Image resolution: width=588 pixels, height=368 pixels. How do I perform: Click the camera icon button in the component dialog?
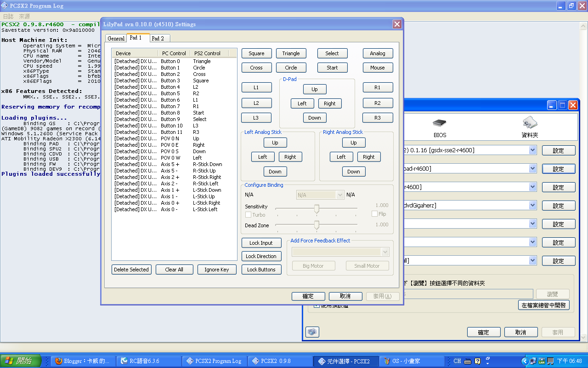click(x=312, y=332)
